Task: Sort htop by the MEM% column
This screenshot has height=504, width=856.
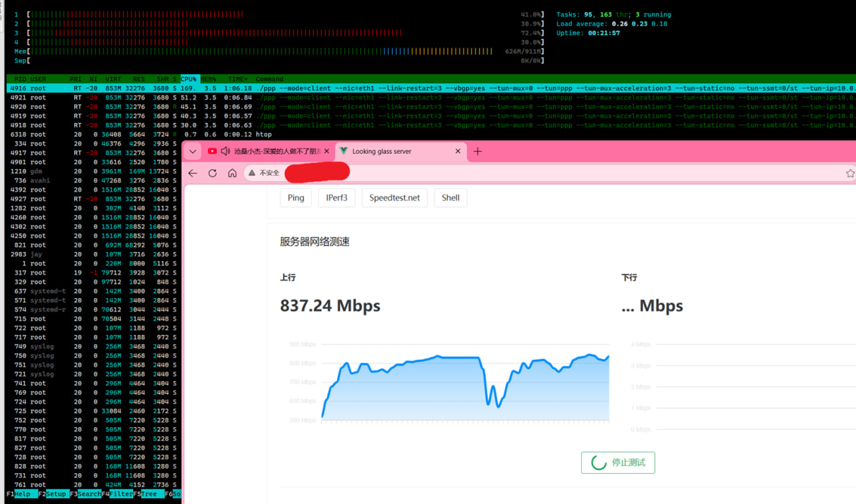Action: point(208,79)
